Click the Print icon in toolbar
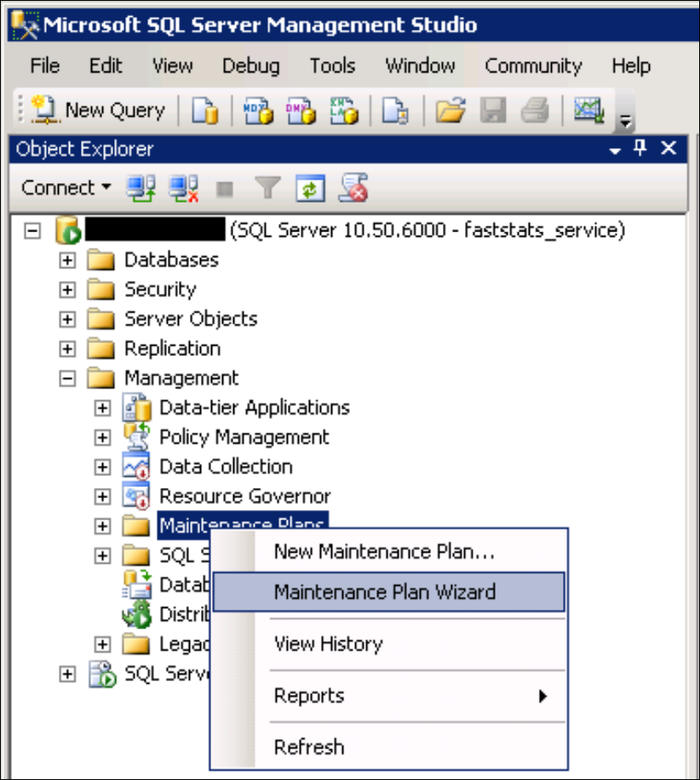 (x=535, y=110)
